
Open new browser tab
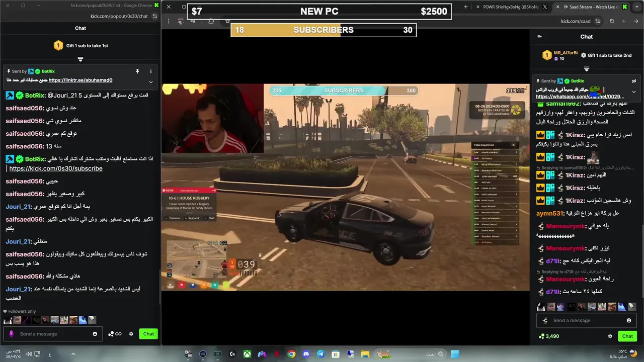[x=466, y=7]
